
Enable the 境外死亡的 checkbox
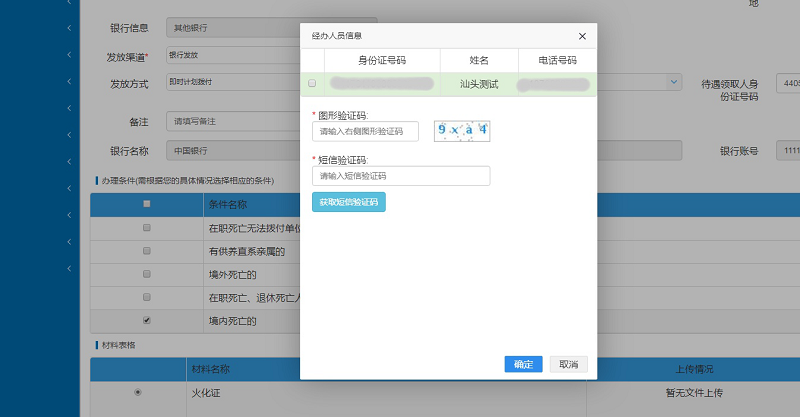tap(147, 274)
